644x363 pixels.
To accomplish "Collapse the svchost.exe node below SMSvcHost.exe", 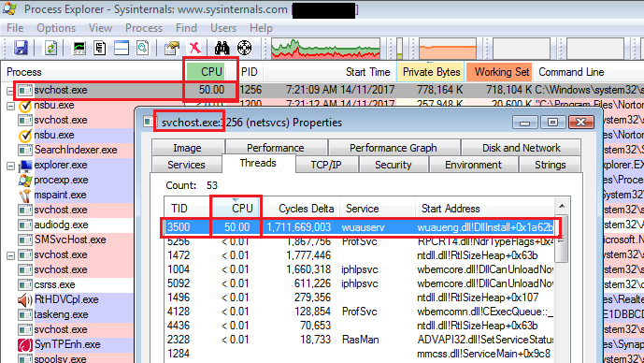I will click(x=10, y=256).
